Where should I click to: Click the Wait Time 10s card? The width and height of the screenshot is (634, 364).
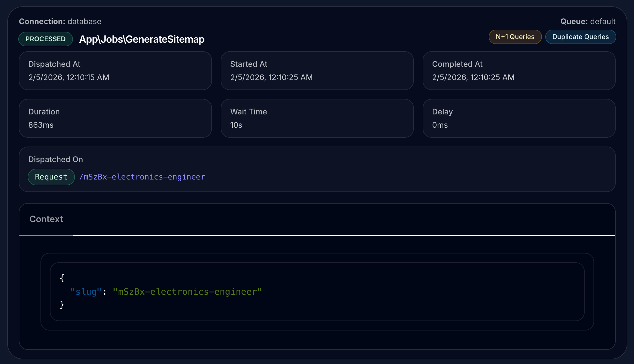click(317, 118)
